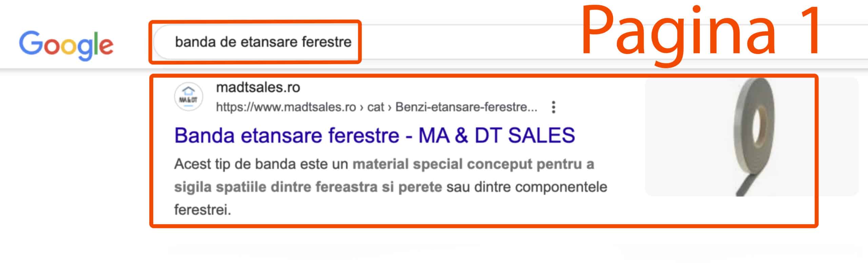The height and width of the screenshot is (270, 868).
Task: Open the three-dot result options menu
Action: [553, 107]
